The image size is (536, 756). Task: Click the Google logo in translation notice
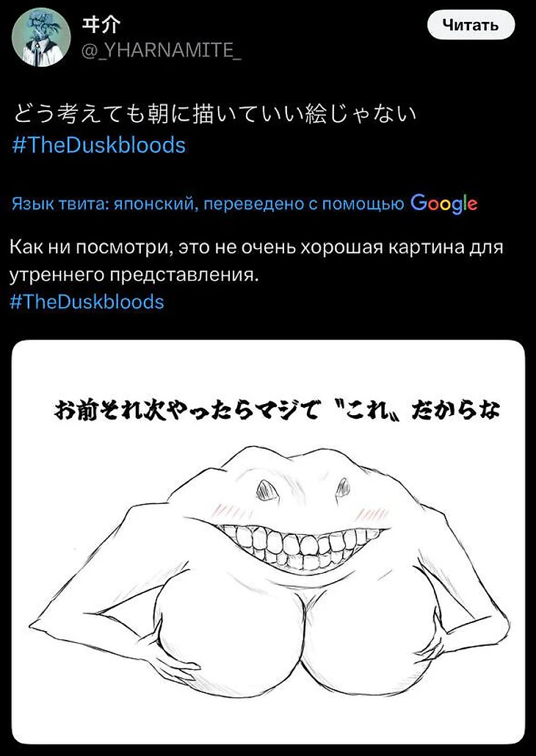pyautogui.click(x=444, y=204)
